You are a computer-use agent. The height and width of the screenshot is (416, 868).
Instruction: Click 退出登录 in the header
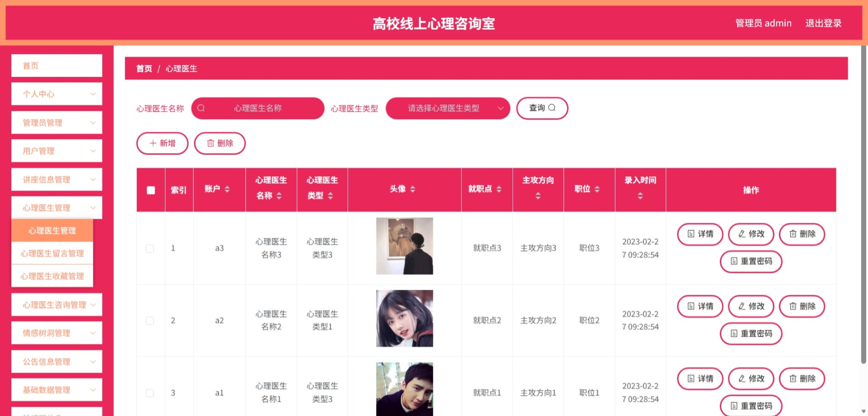click(x=823, y=23)
